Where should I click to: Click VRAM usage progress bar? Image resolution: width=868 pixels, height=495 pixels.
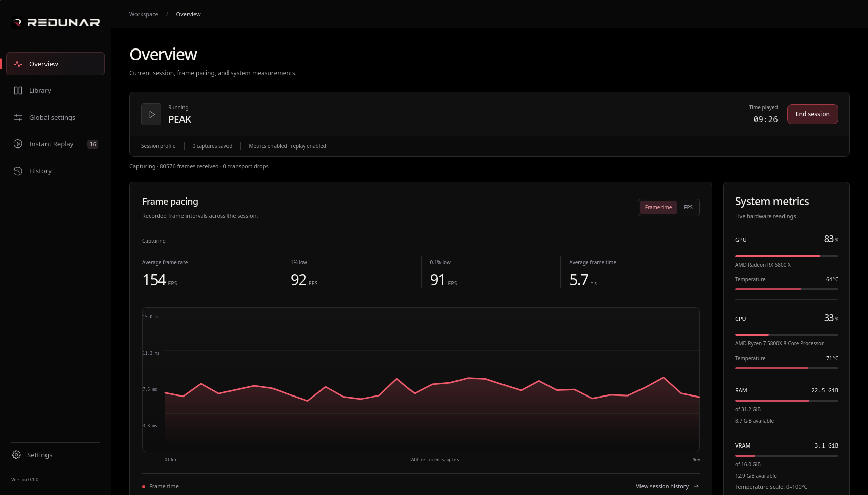[x=787, y=456]
